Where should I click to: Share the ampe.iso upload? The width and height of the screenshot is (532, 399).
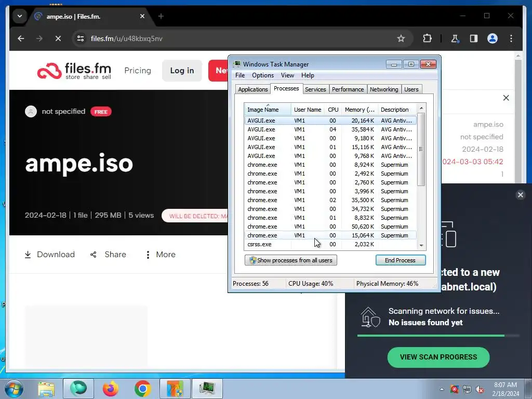pyautogui.click(x=108, y=255)
